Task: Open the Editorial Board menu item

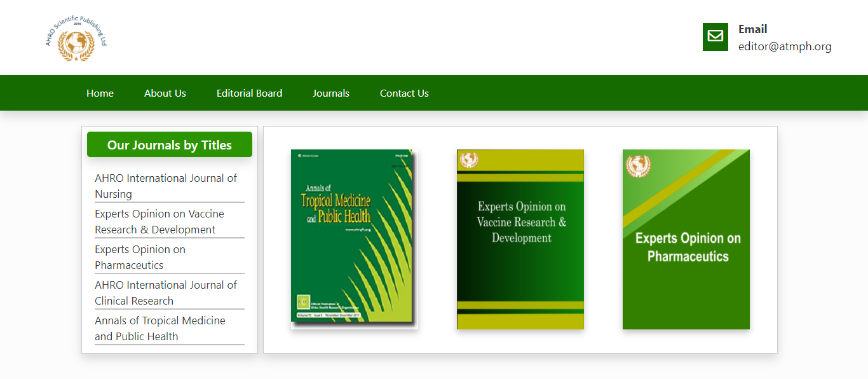Action: [249, 93]
